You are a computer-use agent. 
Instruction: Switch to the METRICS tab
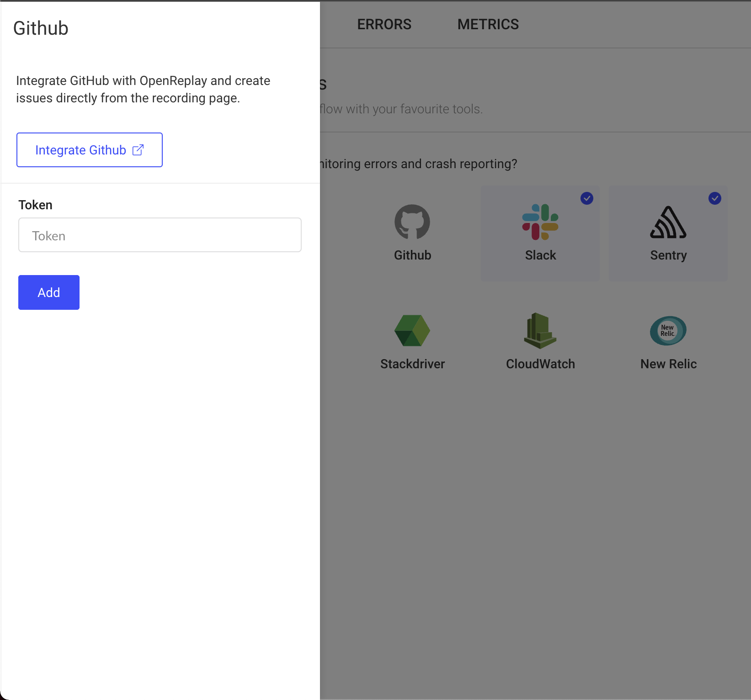pos(488,24)
